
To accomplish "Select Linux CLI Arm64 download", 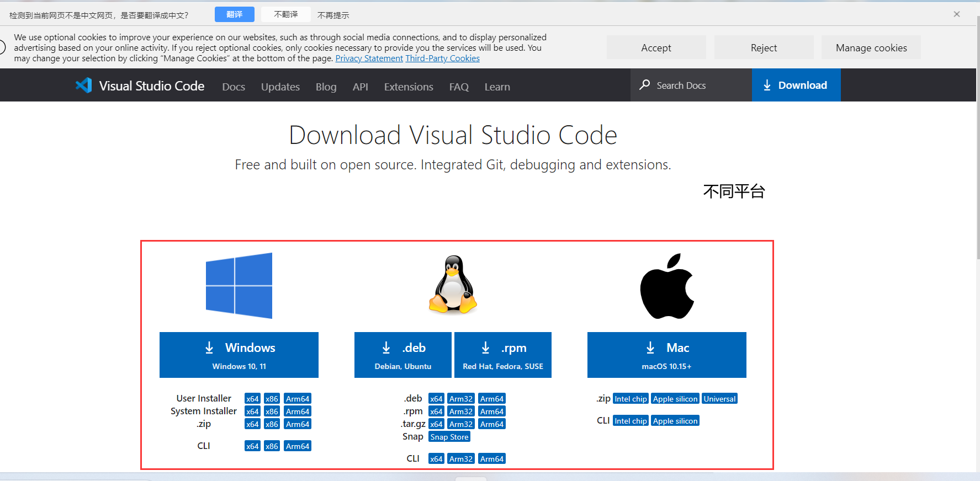I will (492, 458).
